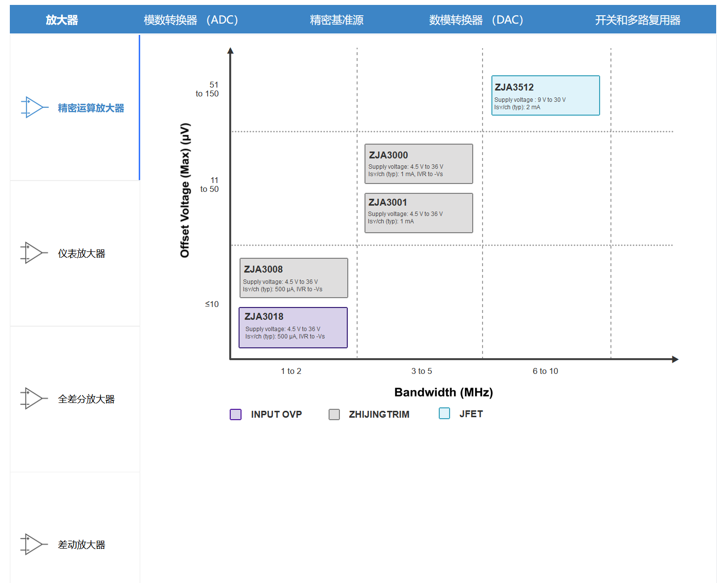Select 精密运算放大器 sidebar label
The width and height of the screenshot is (728, 583).
[x=91, y=108]
